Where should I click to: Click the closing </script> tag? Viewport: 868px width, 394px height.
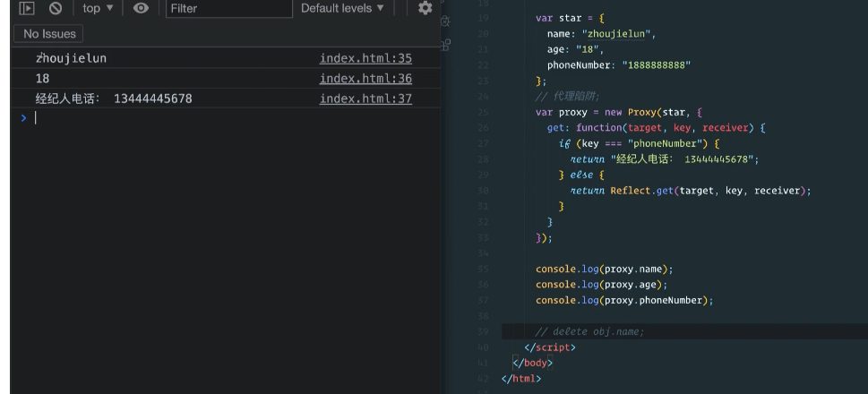pos(550,347)
